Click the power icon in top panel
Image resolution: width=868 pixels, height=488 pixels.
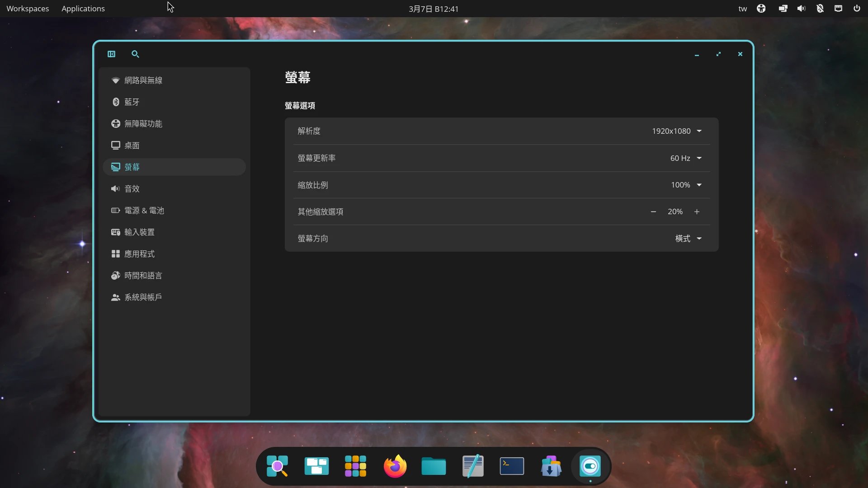pyautogui.click(x=857, y=9)
